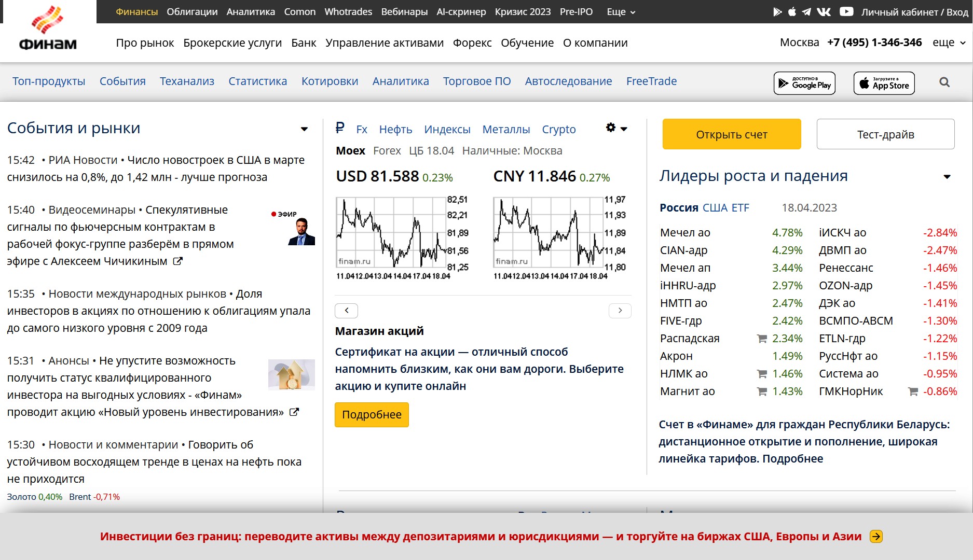Expand Лидеры роста и падения dropdown
973x560 pixels.
click(947, 177)
